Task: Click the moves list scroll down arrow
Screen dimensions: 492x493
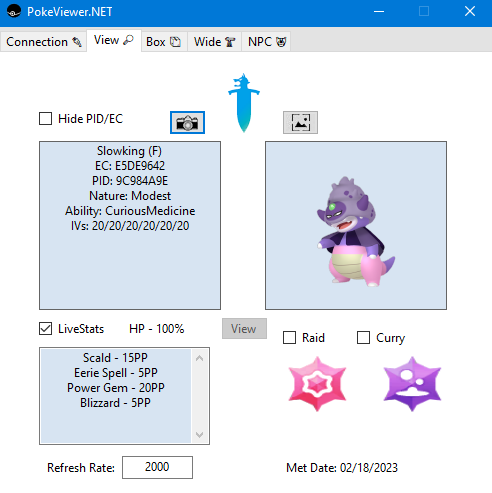Action: (x=200, y=434)
